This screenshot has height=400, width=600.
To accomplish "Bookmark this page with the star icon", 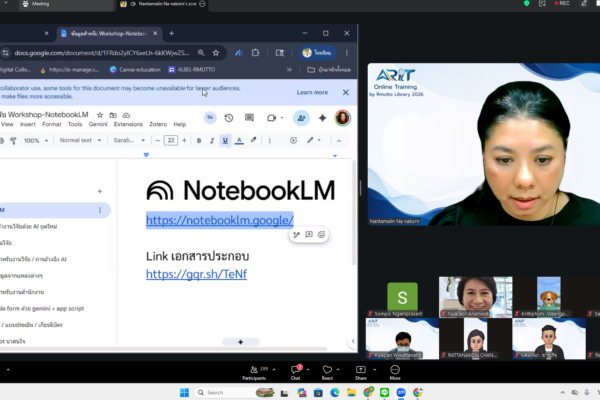I will click(x=216, y=53).
